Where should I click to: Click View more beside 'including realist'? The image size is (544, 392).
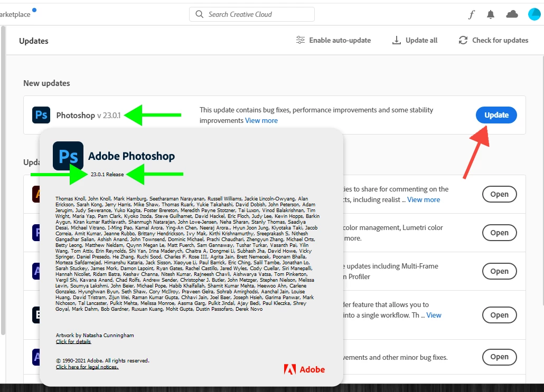click(424, 199)
